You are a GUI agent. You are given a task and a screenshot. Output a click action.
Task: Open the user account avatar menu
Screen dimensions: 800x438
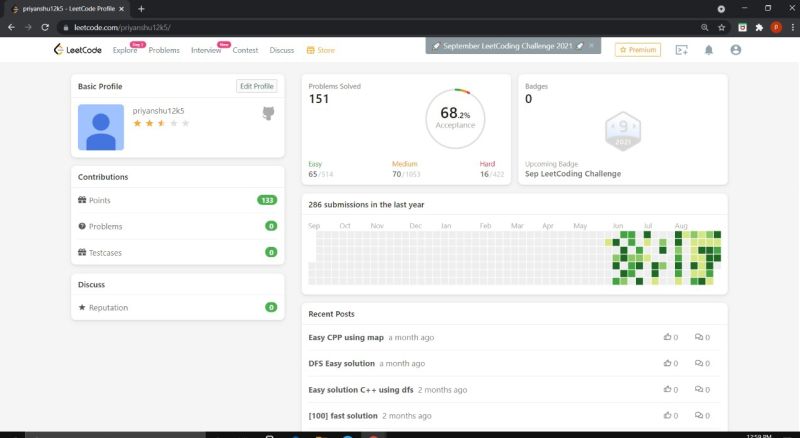(735, 50)
